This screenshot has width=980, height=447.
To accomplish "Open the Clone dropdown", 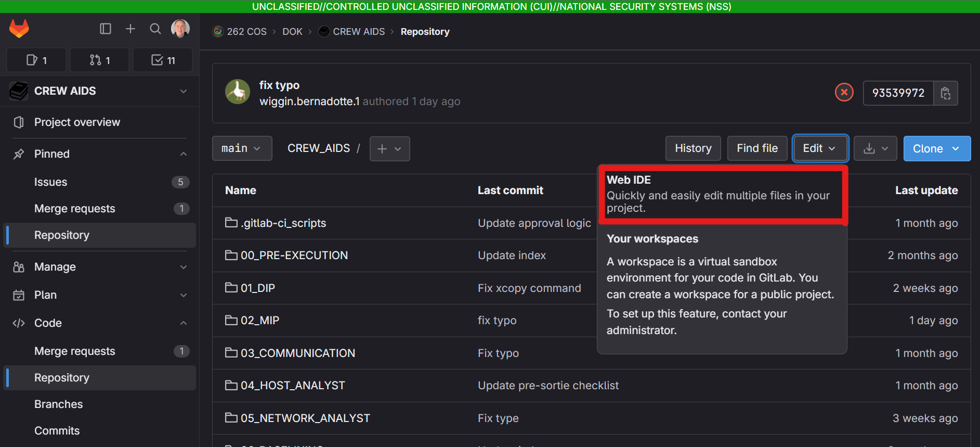I will coord(937,149).
